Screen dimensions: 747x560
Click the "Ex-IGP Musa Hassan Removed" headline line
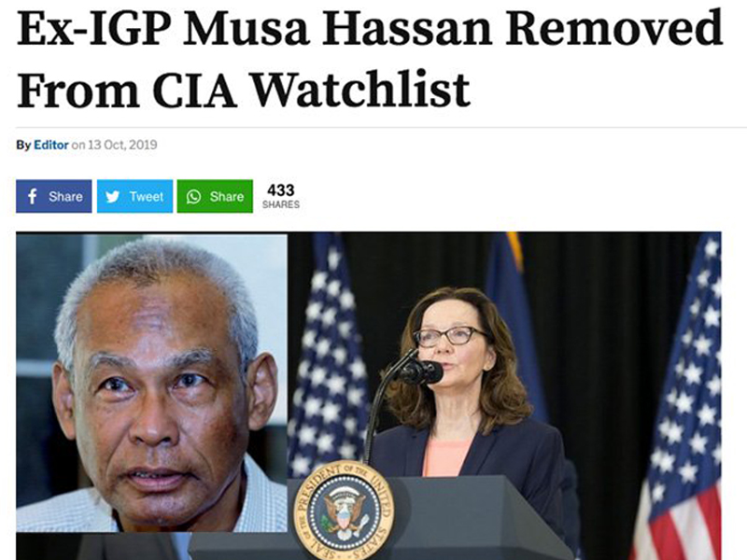370,28
